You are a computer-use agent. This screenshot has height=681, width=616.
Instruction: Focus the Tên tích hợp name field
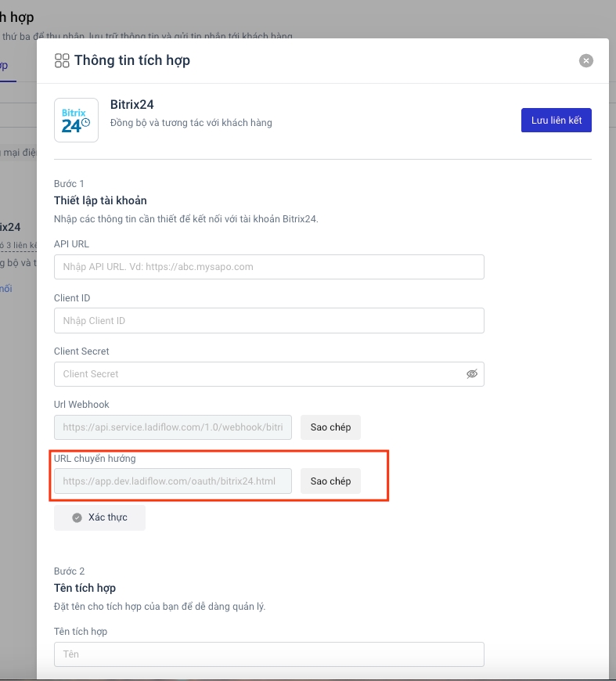[x=268, y=654]
